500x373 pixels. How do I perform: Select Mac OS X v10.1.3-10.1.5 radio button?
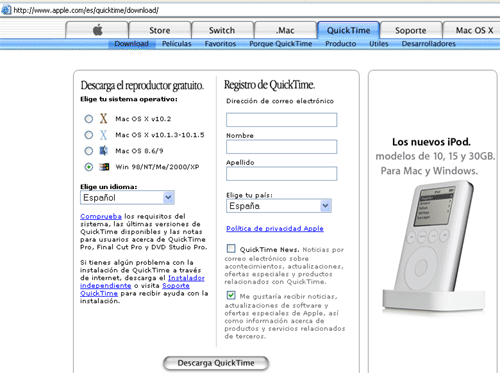89,135
